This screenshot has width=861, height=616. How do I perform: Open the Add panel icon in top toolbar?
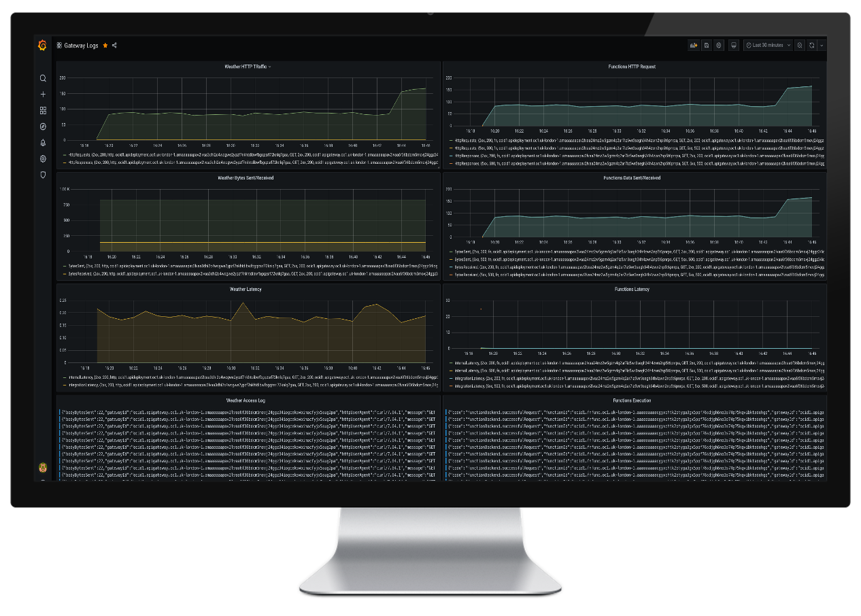(x=693, y=44)
